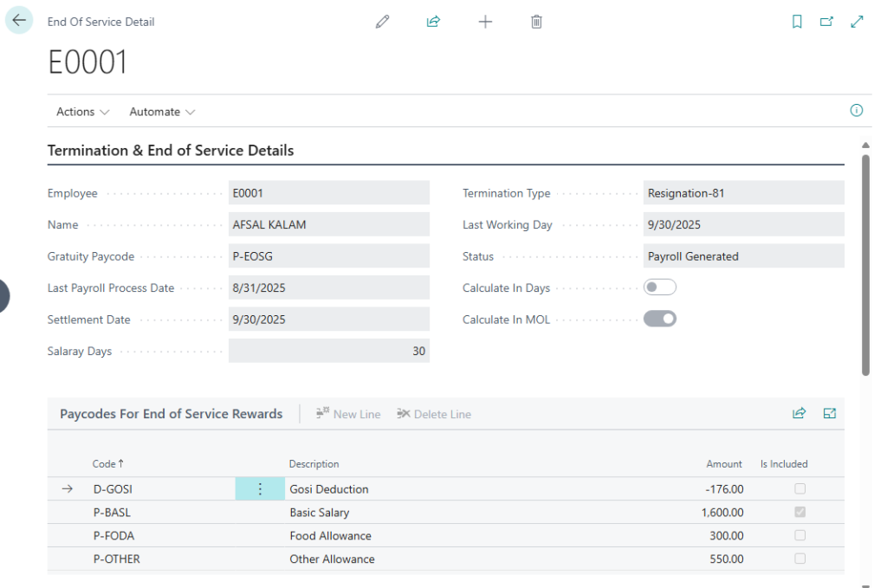This screenshot has height=588, width=887.
Task: Click the plus icon to create new record
Action: (485, 22)
